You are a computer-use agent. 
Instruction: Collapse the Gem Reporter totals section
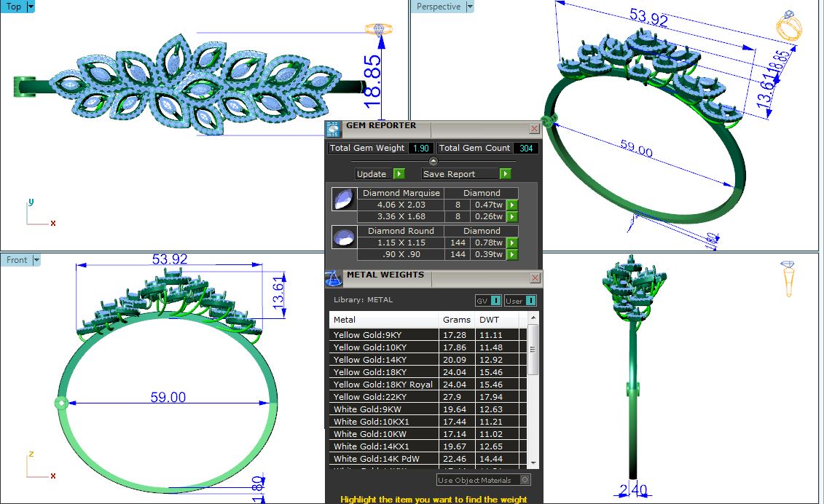[433, 162]
